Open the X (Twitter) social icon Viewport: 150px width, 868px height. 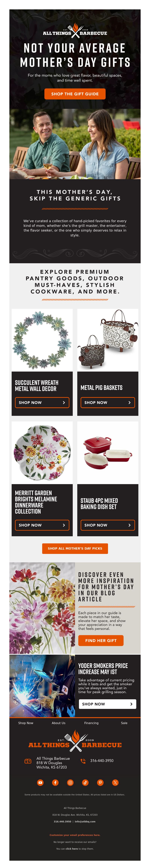pyautogui.click(x=115, y=783)
